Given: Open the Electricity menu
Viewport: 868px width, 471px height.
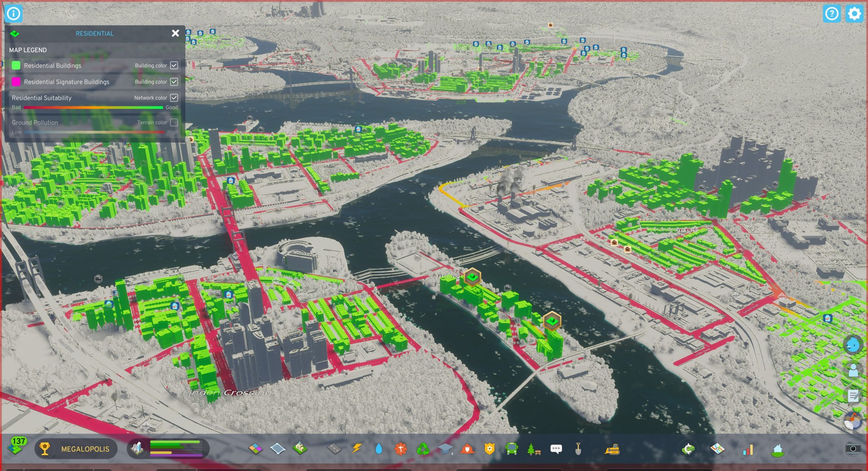Looking at the screenshot, I should pos(357,449).
